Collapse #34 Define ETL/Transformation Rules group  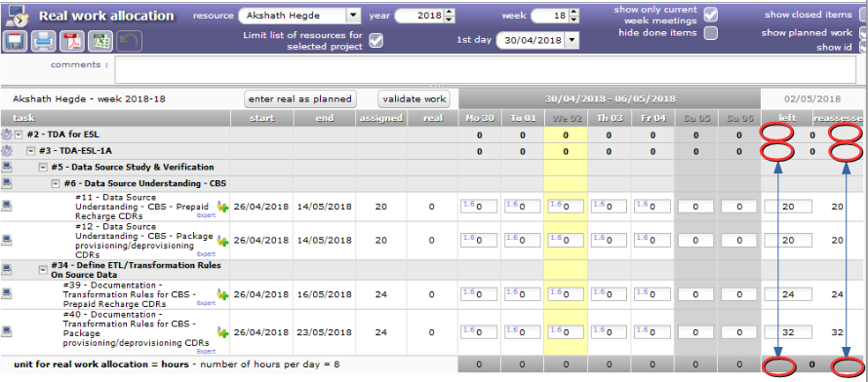point(43,270)
